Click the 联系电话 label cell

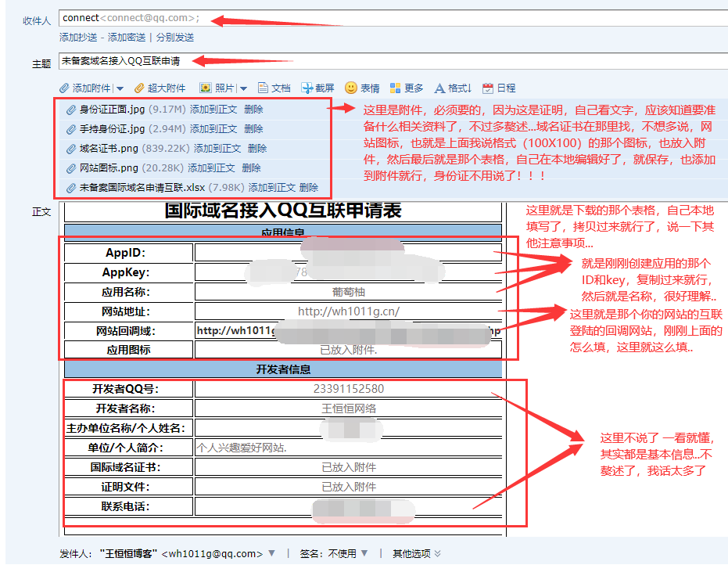[x=128, y=506]
